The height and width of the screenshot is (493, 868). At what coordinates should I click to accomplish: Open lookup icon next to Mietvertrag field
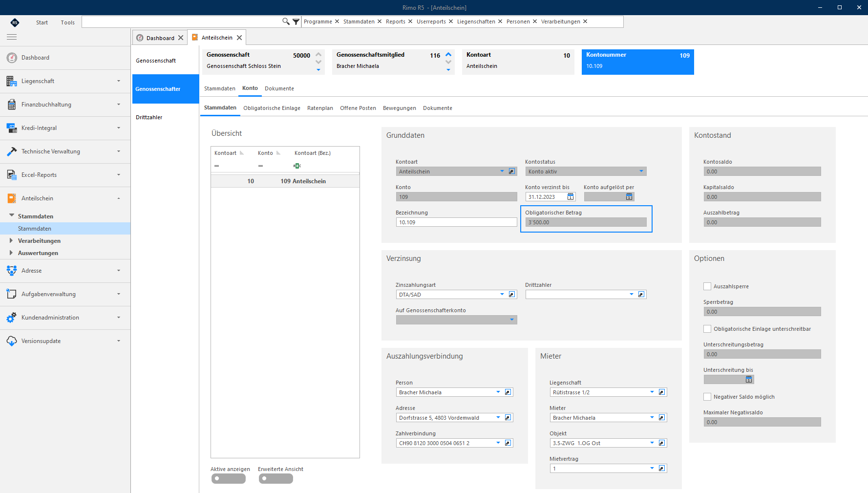pyautogui.click(x=662, y=469)
